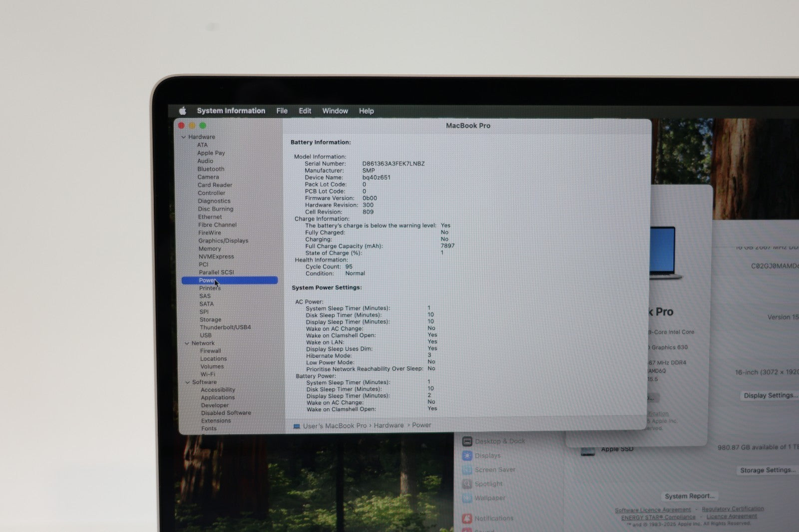
Task: Select Volumes under Network
Action: [212, 366]
